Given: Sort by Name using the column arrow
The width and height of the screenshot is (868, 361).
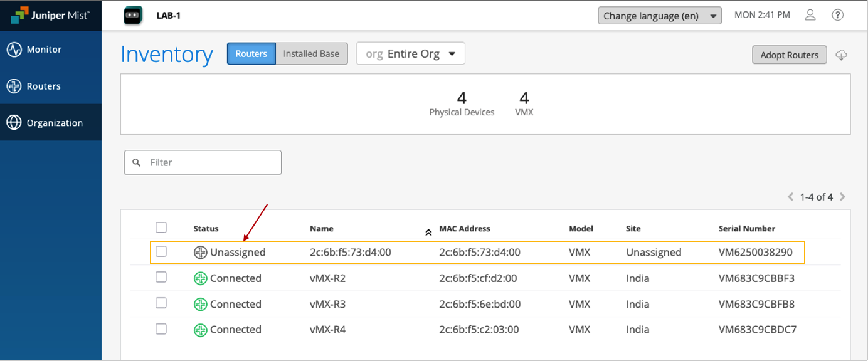Looking at the screenshot, I should (x=428, y=232).
